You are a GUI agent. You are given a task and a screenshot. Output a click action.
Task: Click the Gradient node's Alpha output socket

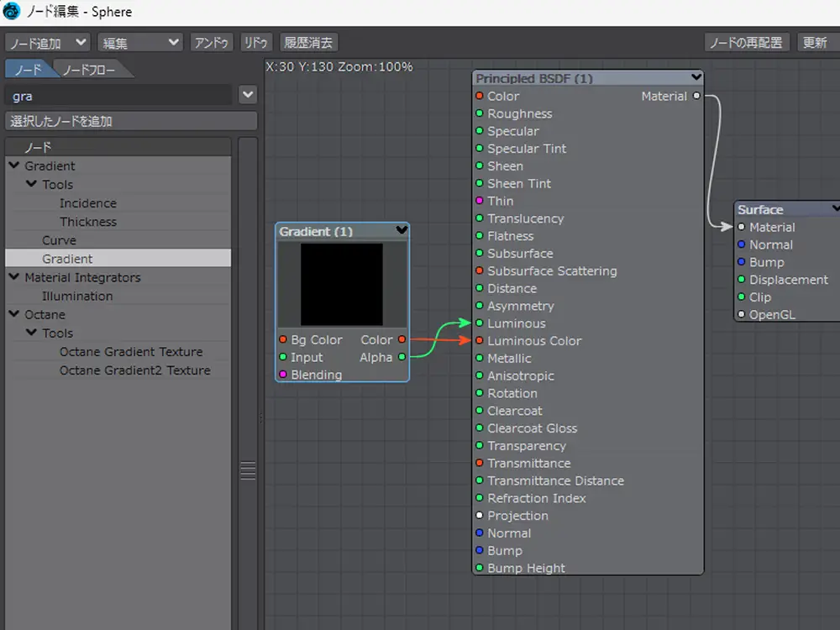(x=402, y=358)
